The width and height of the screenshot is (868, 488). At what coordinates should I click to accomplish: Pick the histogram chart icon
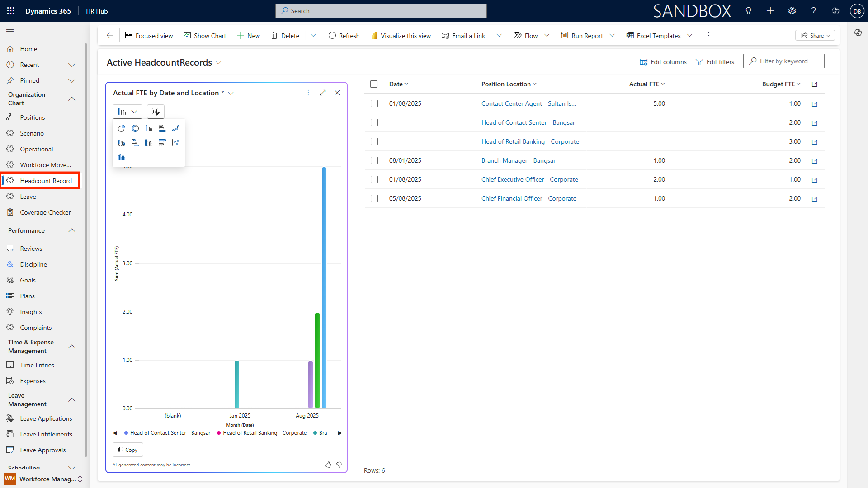121,158
